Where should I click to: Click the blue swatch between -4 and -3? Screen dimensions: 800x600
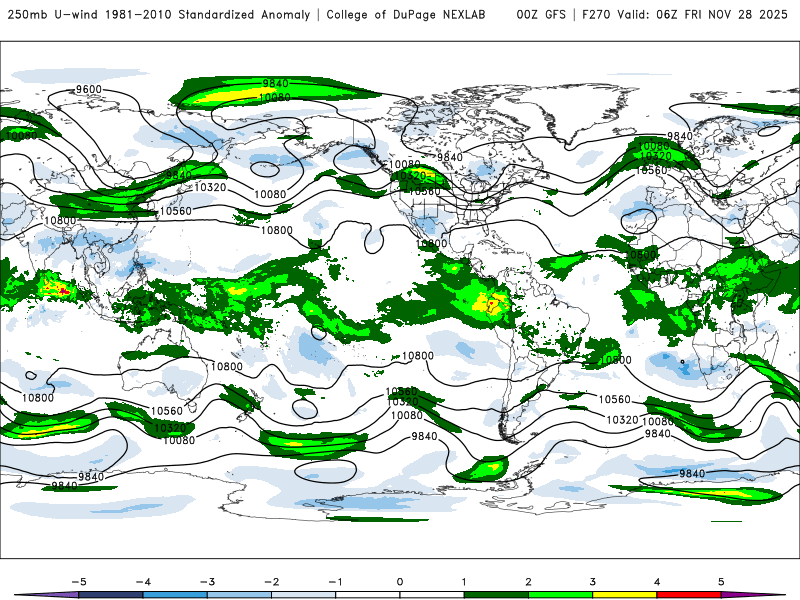click(174, 595)
